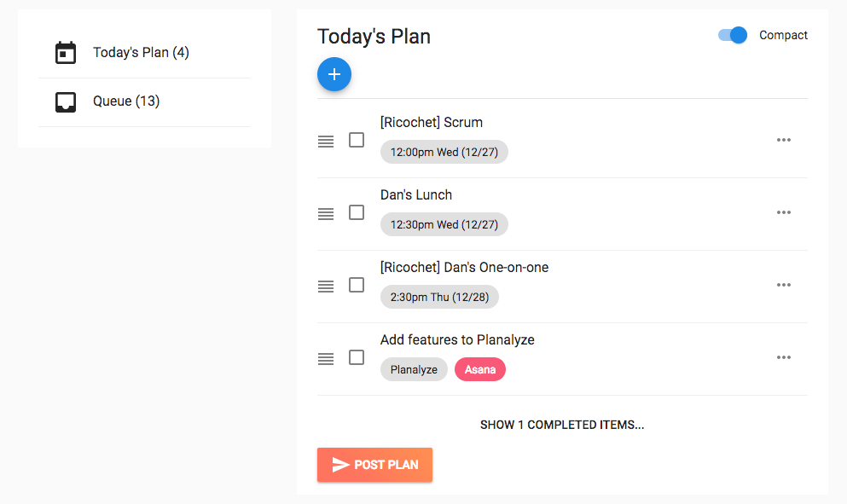Click the inbox icon beside Queue
The height and width of the screenshot is (504, 847).
click(66, 101)
